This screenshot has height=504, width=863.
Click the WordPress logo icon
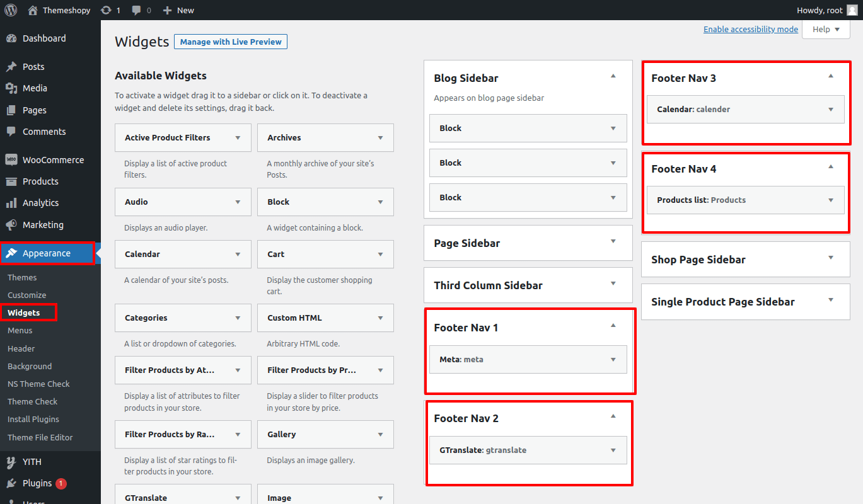click(11, 10)
